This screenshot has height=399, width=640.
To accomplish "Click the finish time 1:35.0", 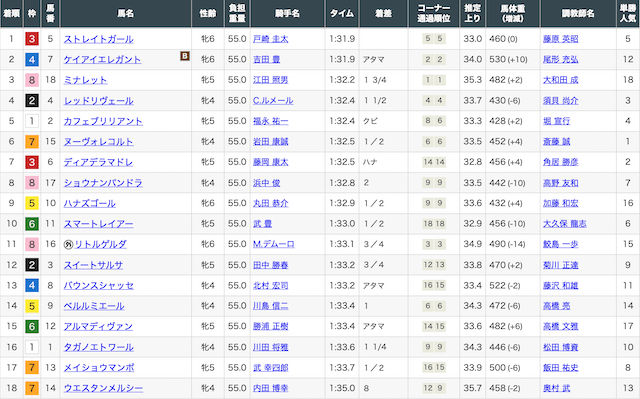I will tap(342, 388).
